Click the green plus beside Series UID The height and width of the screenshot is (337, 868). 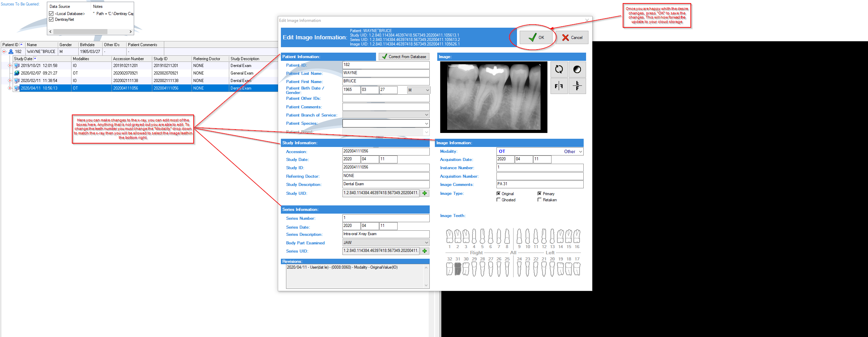[x=425, y=251]
